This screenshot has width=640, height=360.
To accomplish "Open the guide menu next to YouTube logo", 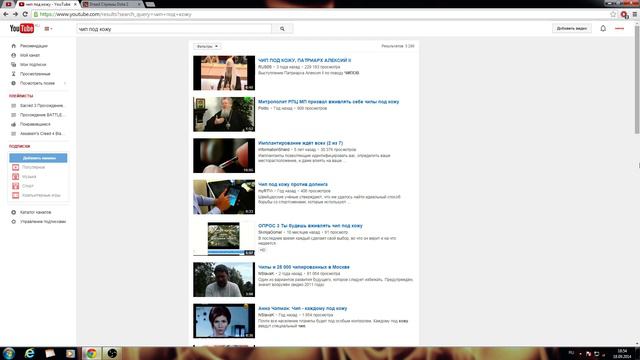I will (48, 29).
